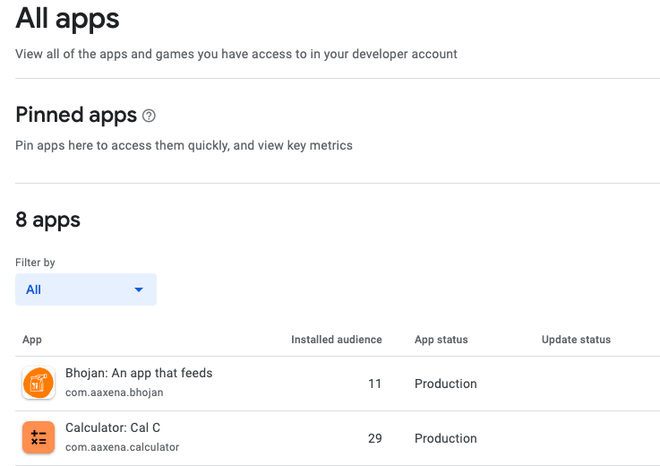Open the Bhojan app icon
Image resolution: width=660 pixels, height=466 pixels.
pyautogui.click(x=37, y=383)
